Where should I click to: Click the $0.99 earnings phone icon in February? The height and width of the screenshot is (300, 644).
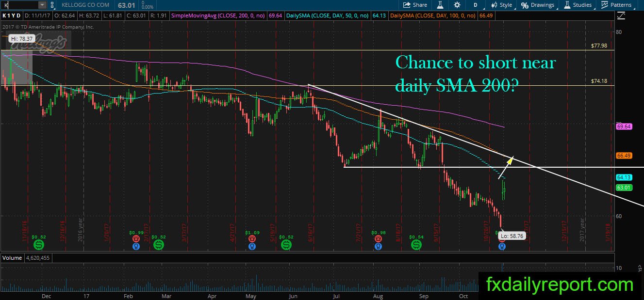tap(136, 239)
